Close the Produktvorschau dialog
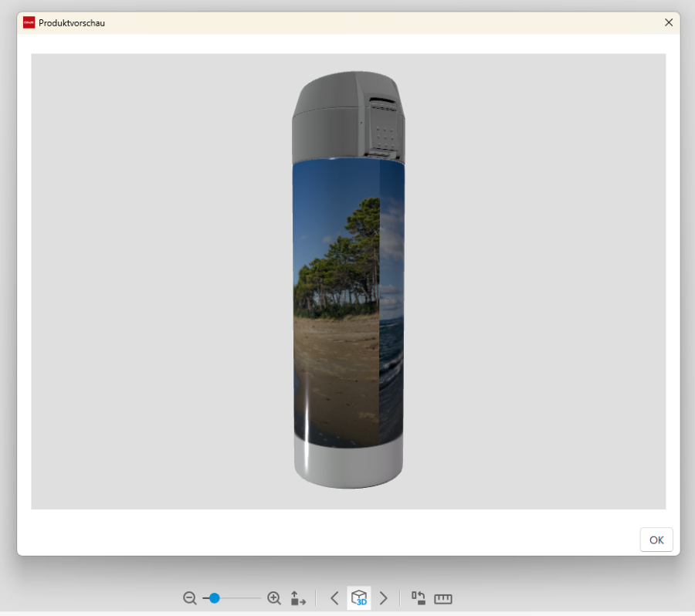Viewport: 695px width, 616px height. pyautogui.click(x=669, y=22)
